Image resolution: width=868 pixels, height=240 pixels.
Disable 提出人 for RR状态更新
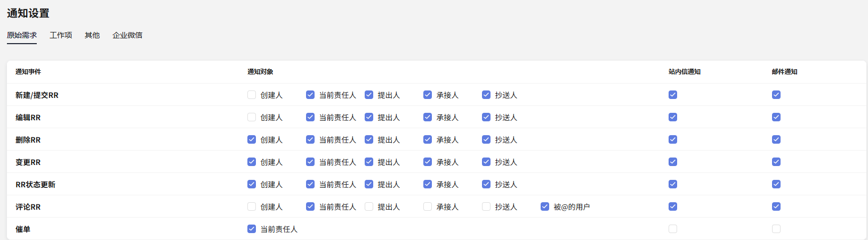coord(369,184)
